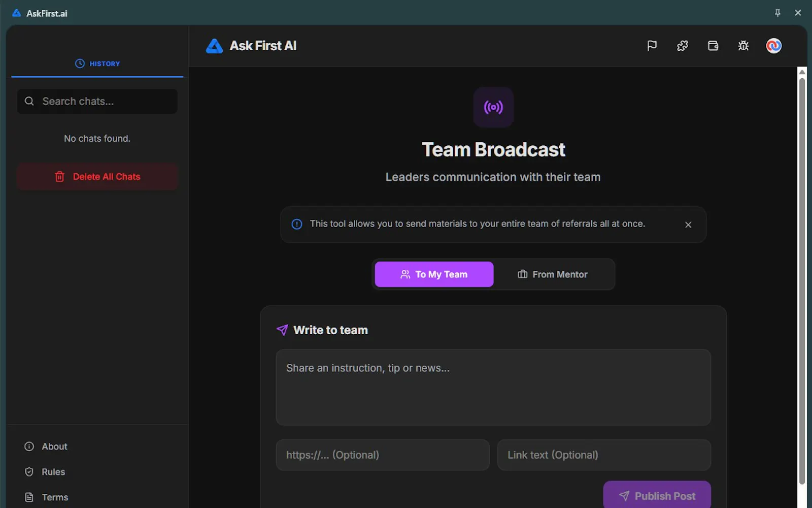Click the search magnifier icon
The image size is (812, 508).
click(x=29, y=101)
